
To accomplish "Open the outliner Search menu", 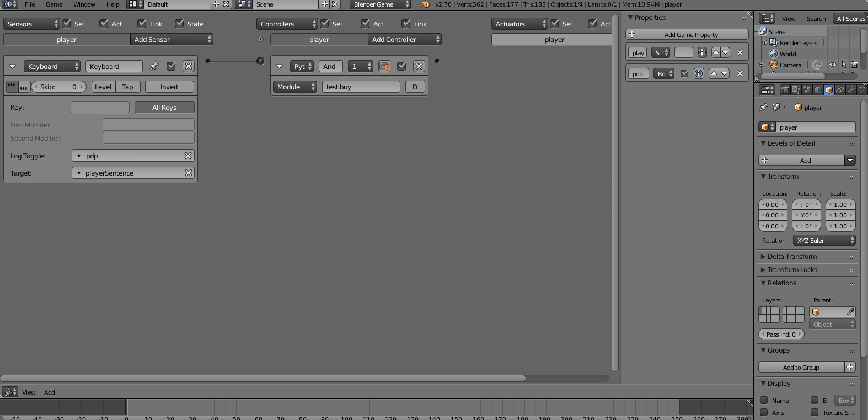I will [816, 18].
